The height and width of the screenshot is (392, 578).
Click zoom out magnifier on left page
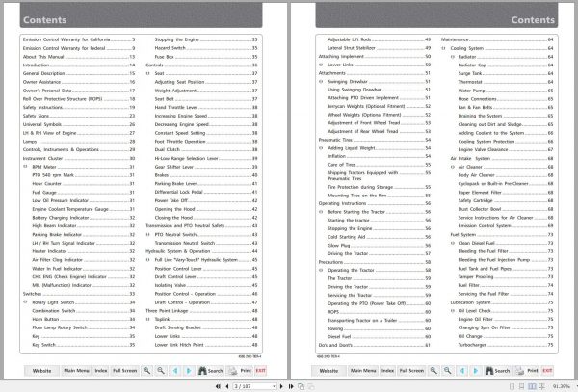161,371
